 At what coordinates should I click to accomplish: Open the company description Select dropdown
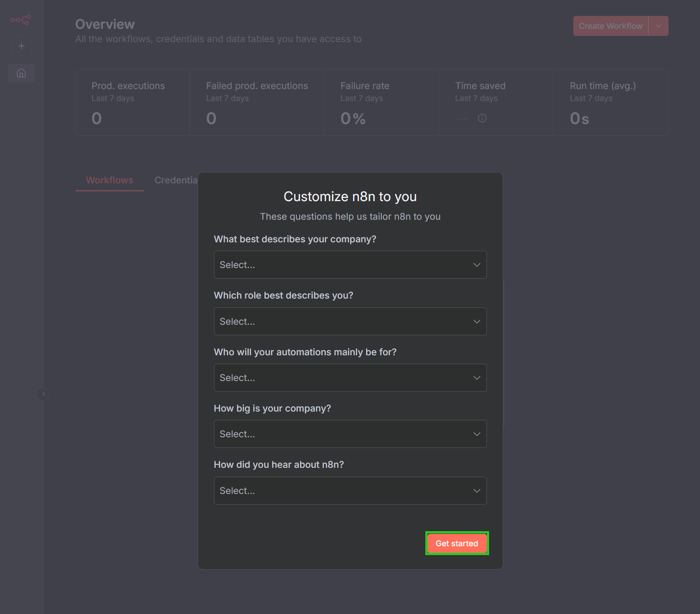[350, 264]
